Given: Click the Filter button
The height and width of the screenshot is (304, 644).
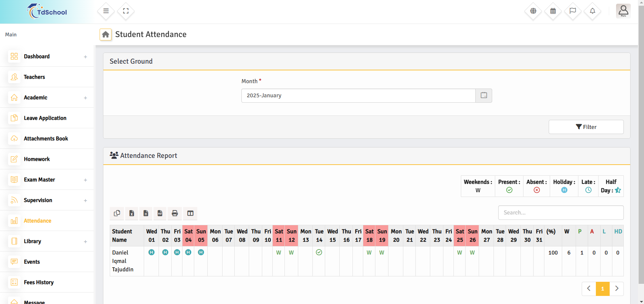Looking at the screenshot, I should point(586,127).
